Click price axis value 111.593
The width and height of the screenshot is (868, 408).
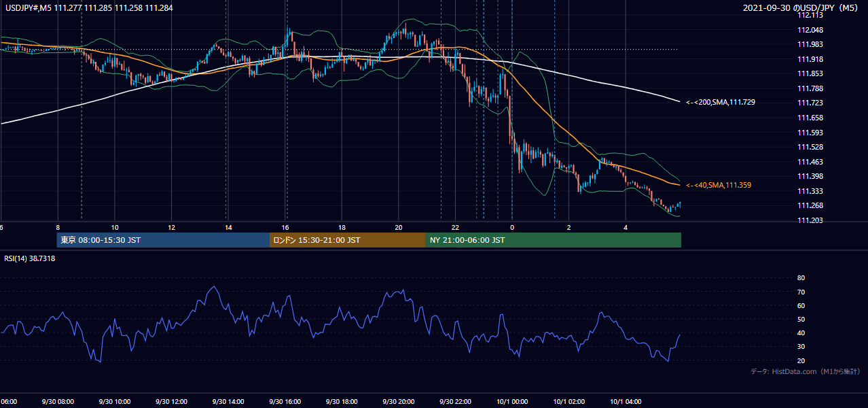[x=811, y=133]
